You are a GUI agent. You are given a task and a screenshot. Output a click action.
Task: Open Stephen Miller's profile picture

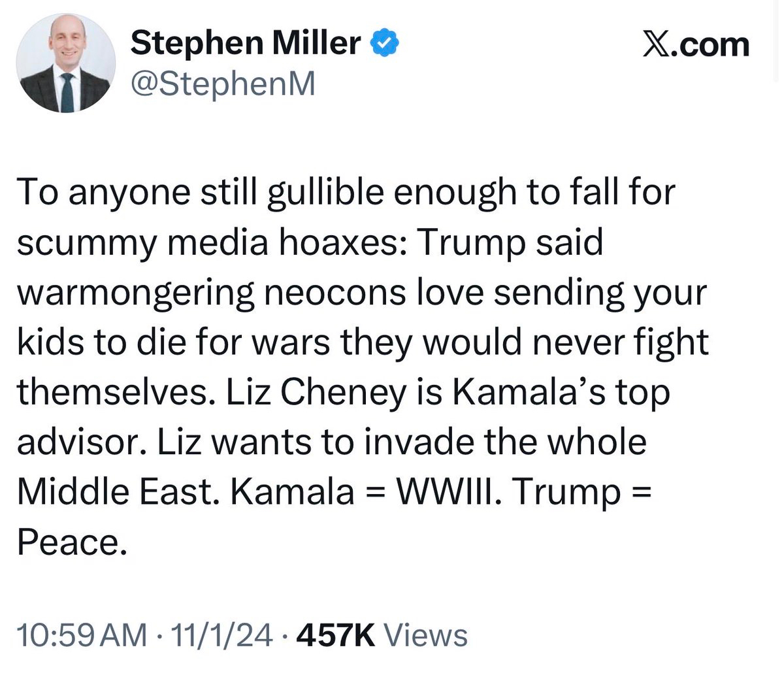click(x=65, y=63)
